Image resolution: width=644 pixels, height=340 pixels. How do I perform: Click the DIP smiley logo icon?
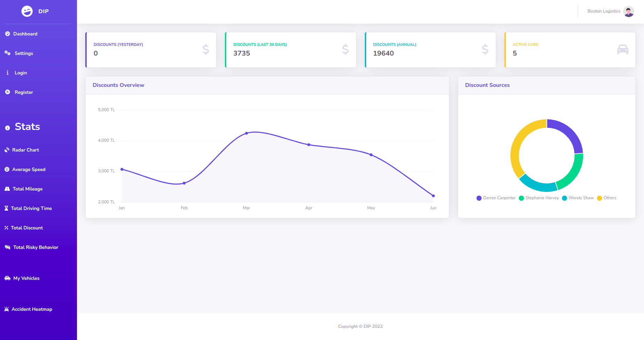click(x=27, y=11)
